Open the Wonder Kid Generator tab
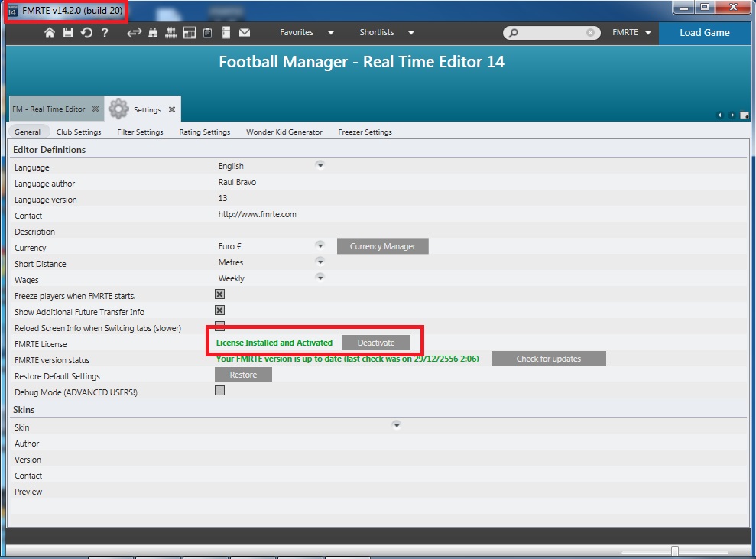 tap(284, 132)
